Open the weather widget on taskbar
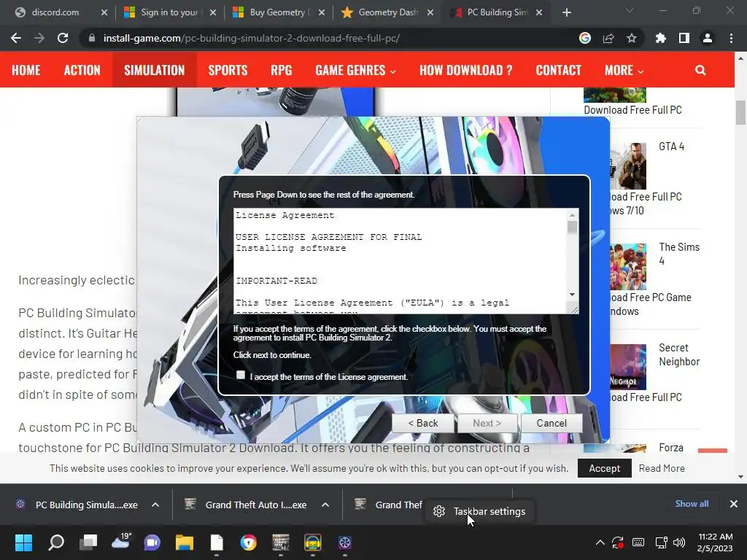747x560 pixels. click(121, 542)
